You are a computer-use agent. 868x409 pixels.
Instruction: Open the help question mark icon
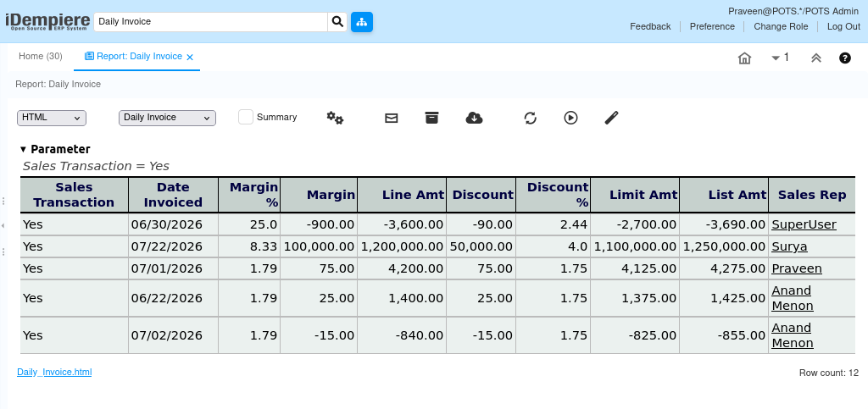coord(845,58)
